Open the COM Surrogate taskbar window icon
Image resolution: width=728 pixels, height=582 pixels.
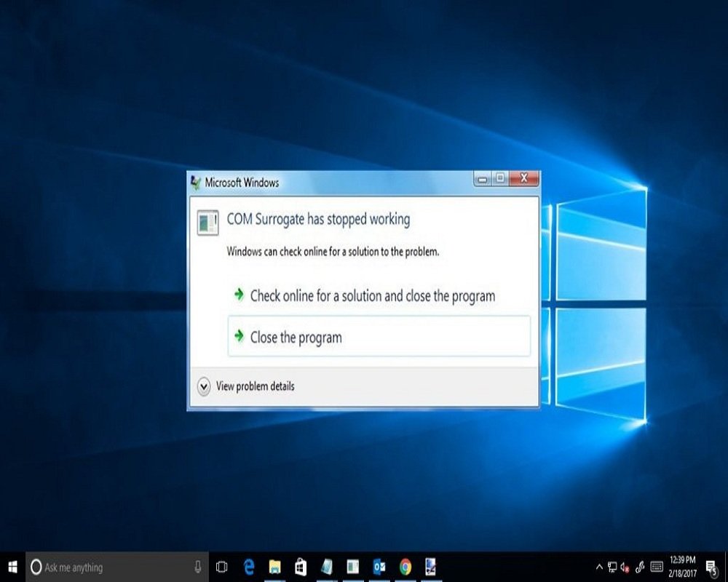tap(353, 567)
